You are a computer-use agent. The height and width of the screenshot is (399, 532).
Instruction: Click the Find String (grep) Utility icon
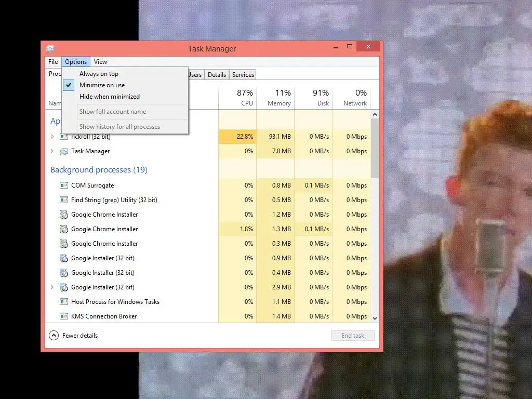[64, 200]
